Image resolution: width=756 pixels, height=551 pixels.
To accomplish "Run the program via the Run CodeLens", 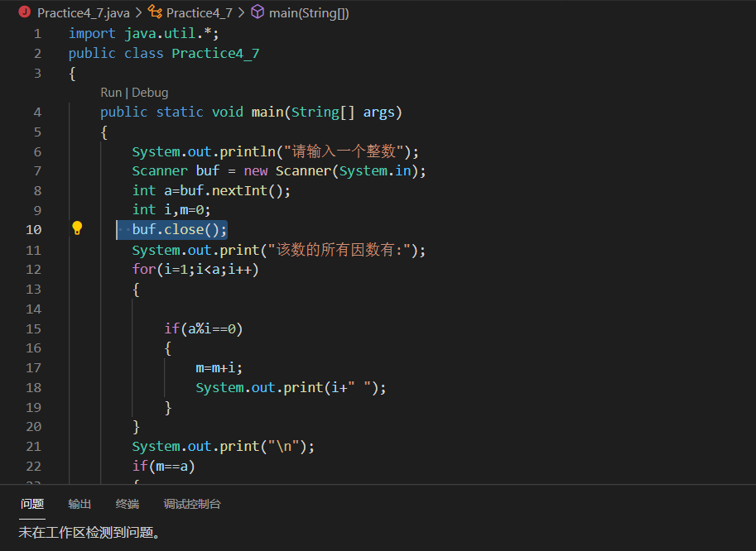I will pyautogui.click(x=110, y=92).
